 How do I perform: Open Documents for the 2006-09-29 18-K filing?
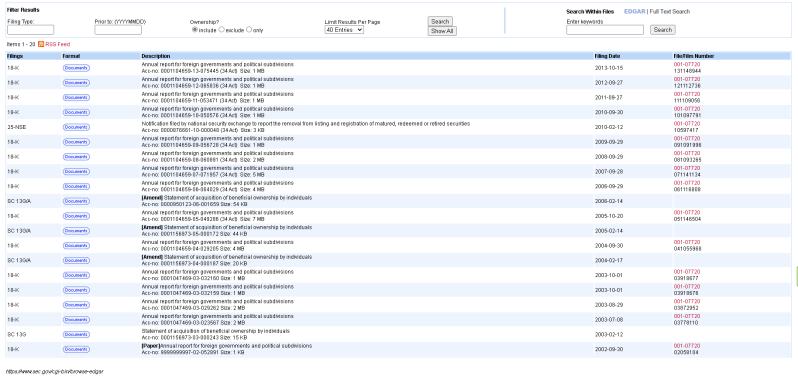coord(76,186)
